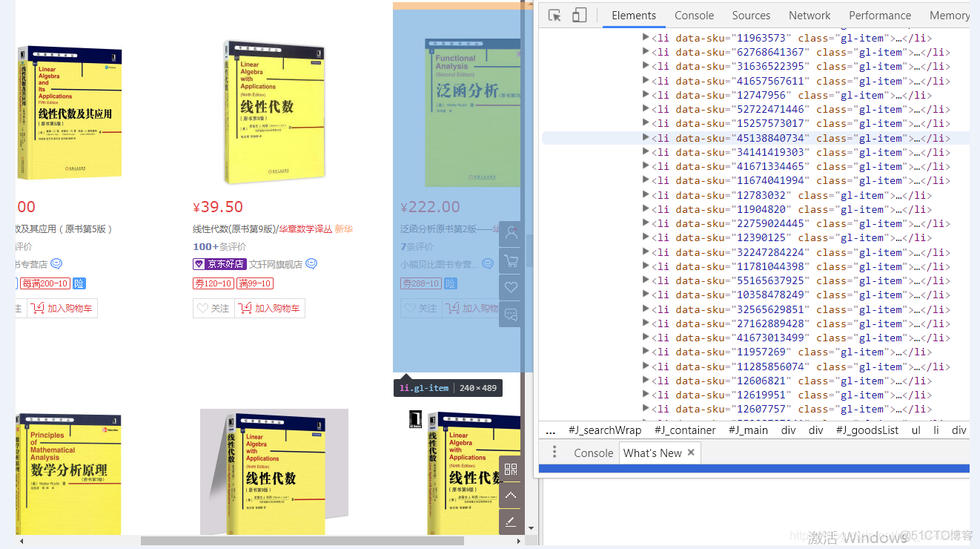Click the 满99-10 promotion tag
Screen dimensions: 980x549
point(255,283)
